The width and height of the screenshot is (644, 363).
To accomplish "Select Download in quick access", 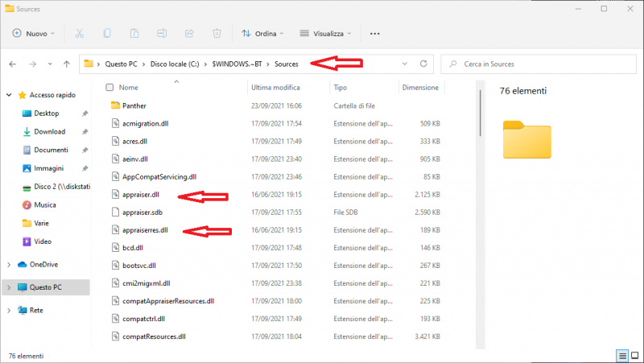I will click(x=50, y=132).
